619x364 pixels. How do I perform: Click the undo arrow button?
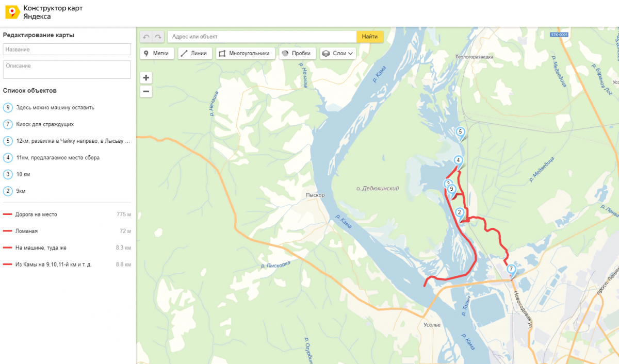(x=146, y=37)
